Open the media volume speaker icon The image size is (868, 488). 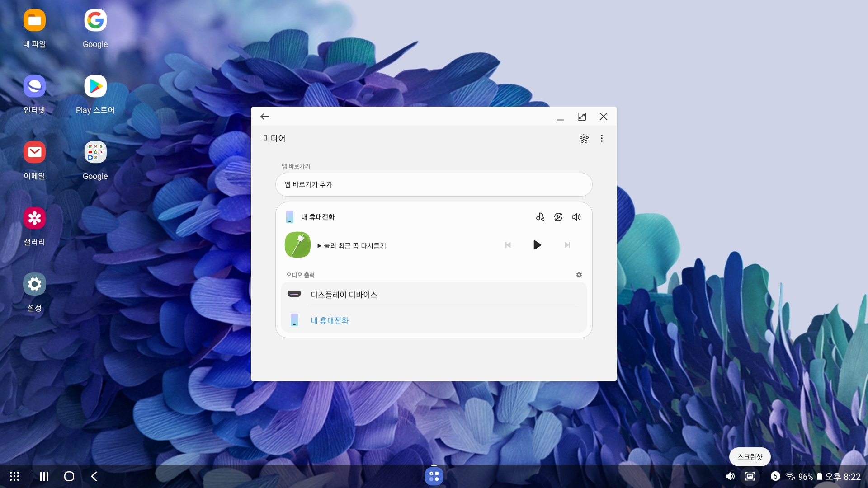pos(576,217)
